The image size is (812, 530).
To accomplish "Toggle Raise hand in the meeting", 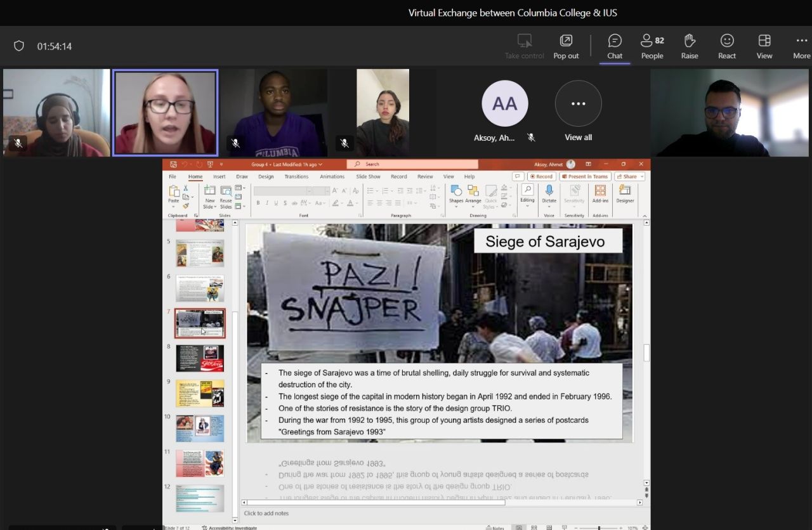I will pyautogui.click(x=690, y=47).
